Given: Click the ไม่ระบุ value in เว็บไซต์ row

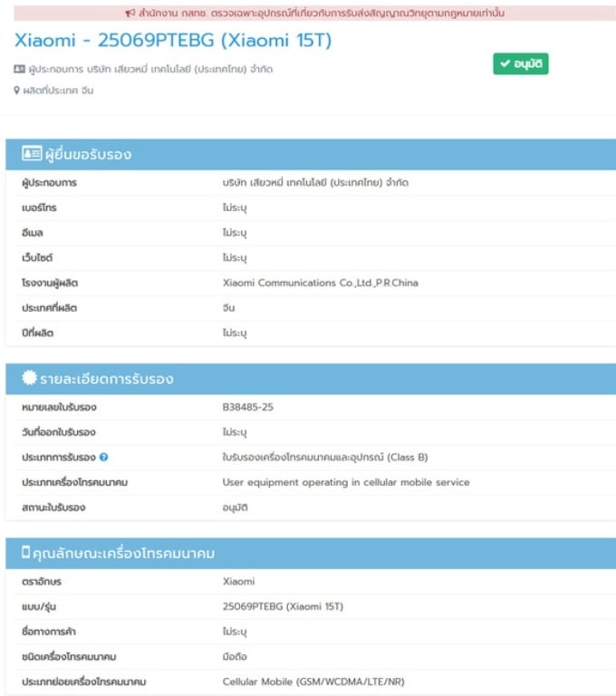Looking at the screenshot, I should pyautogui.click(x=235, y=258).
